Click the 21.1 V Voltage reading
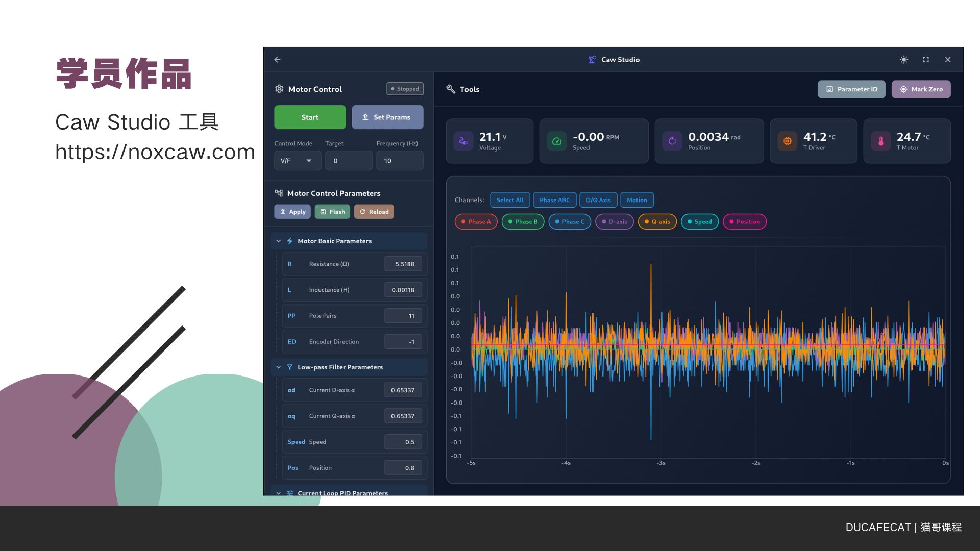 point(493,137)
